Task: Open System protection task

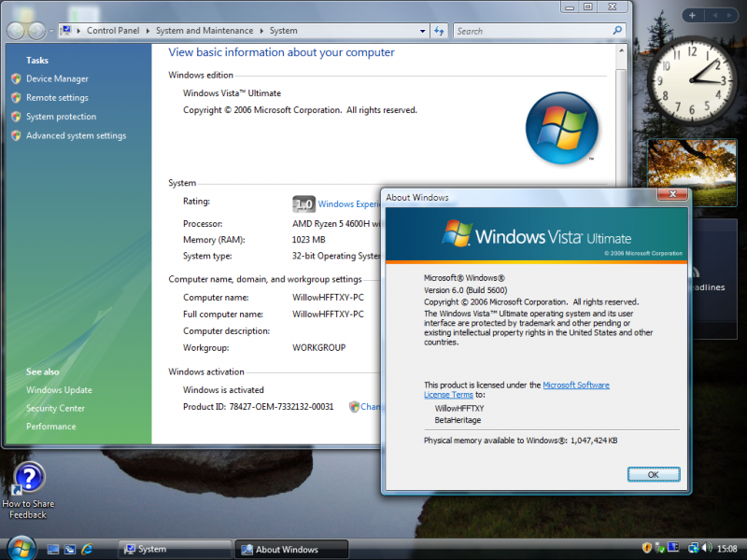Action: click(61, 117)
